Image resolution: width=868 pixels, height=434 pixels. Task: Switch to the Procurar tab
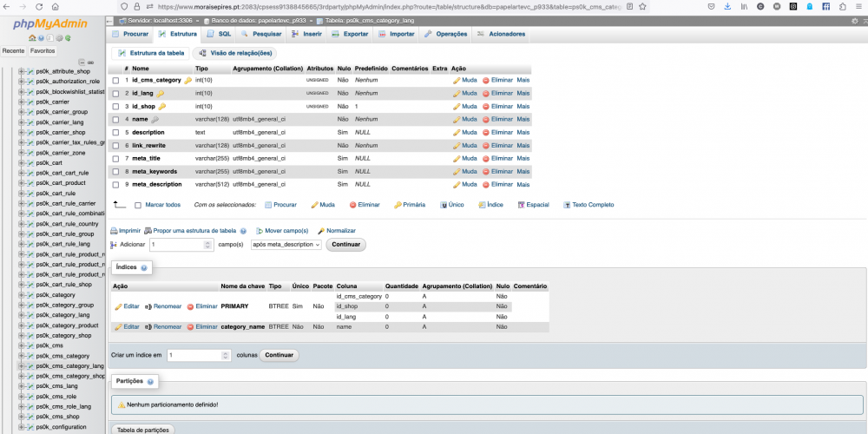tap(130, 34)
